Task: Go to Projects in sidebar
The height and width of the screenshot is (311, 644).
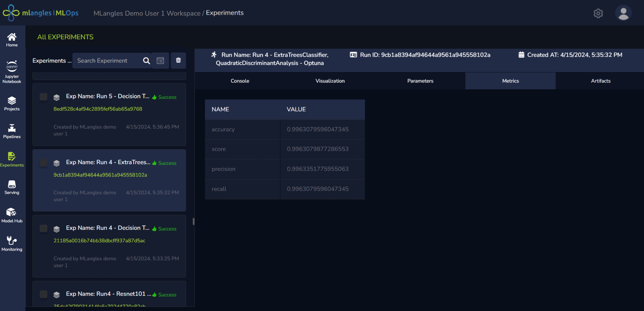Action: click(12, 104)
